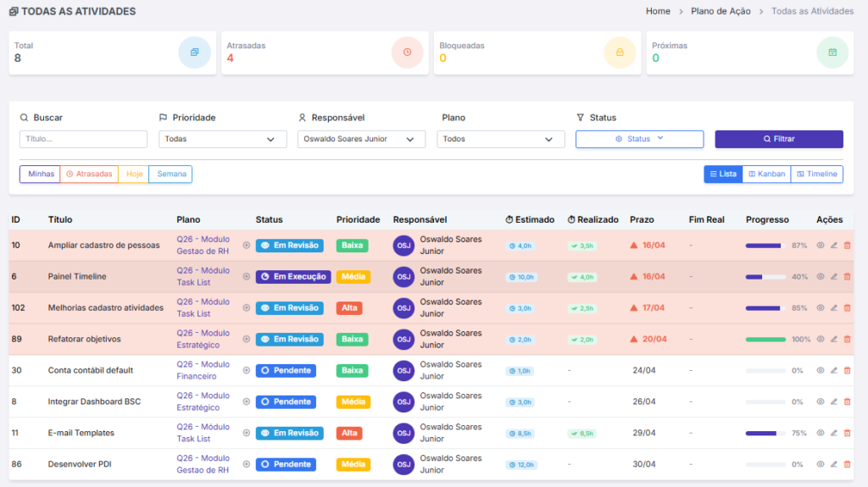View details of Integrar Dashboard BSC

(x=821, y=401)
